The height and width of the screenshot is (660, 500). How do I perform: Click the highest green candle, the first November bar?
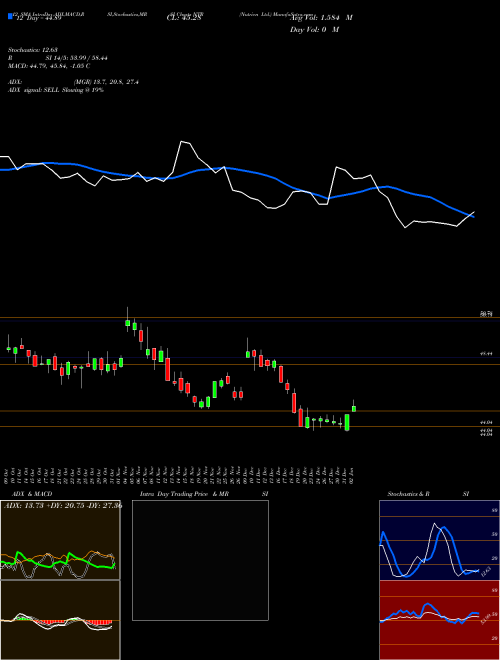[128, 322]
